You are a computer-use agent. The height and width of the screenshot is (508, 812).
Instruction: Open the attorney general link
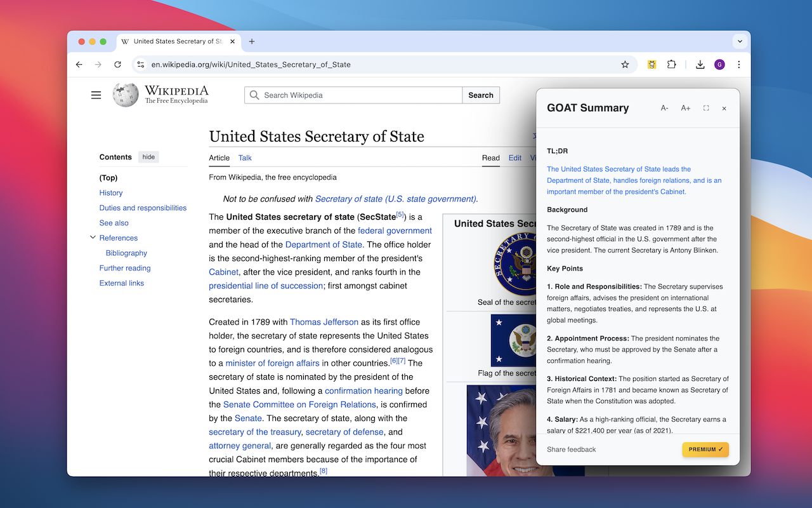tap(240, 446)
